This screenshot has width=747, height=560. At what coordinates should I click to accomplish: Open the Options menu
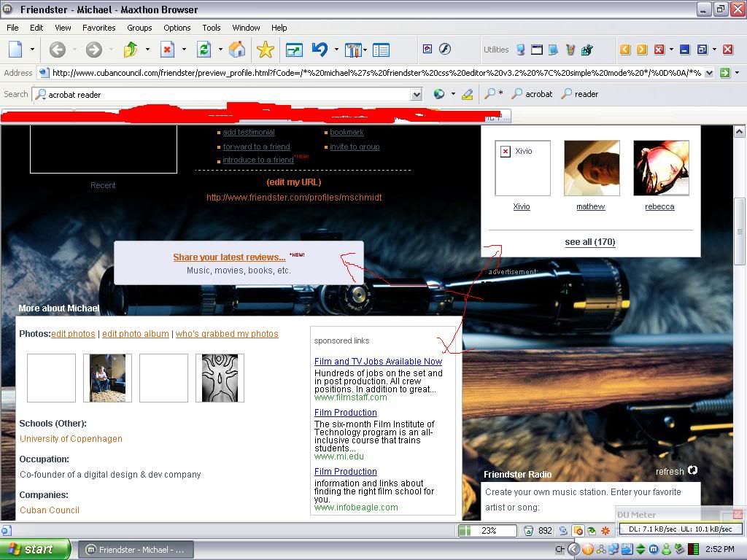(x=177, y=28)
